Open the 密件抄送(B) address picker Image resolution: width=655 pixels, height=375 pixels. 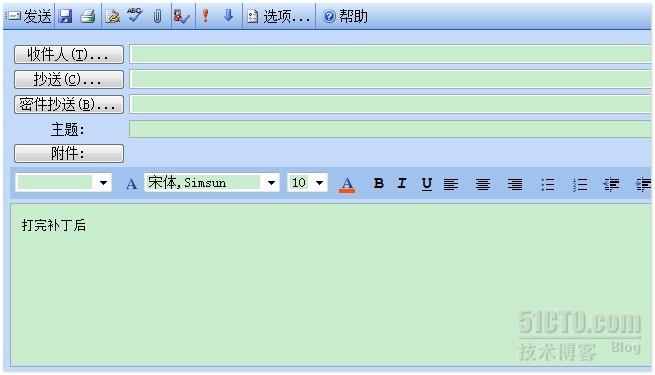coord(69,104)
